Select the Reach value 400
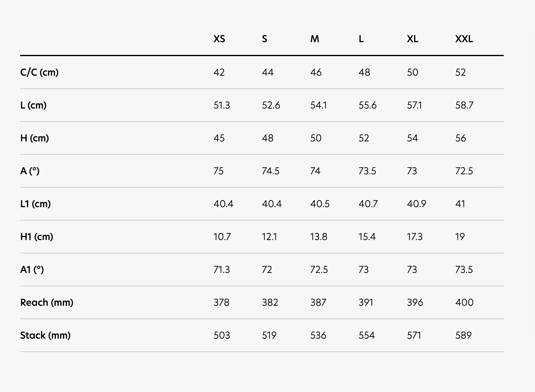535x392 pixels. click(464, 302)
